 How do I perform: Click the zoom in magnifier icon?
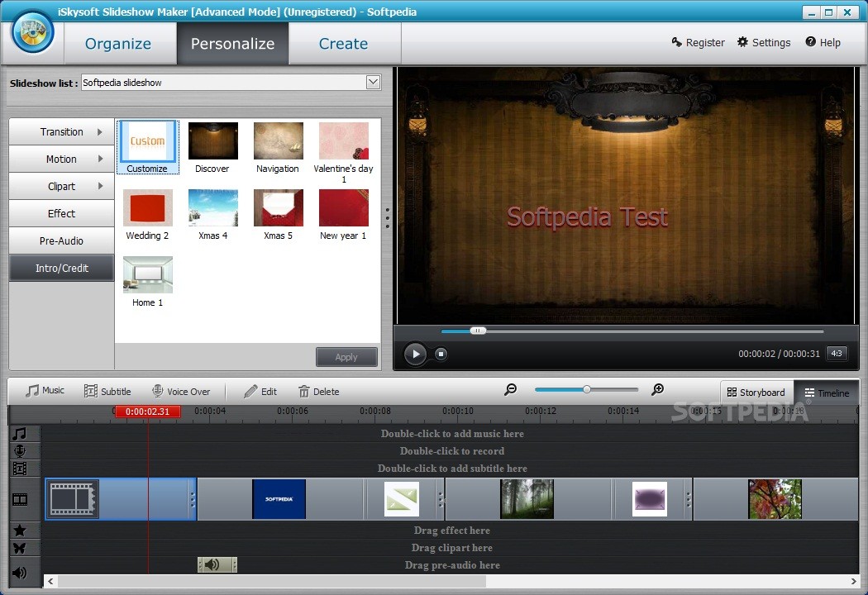click(x=658, y=390)
